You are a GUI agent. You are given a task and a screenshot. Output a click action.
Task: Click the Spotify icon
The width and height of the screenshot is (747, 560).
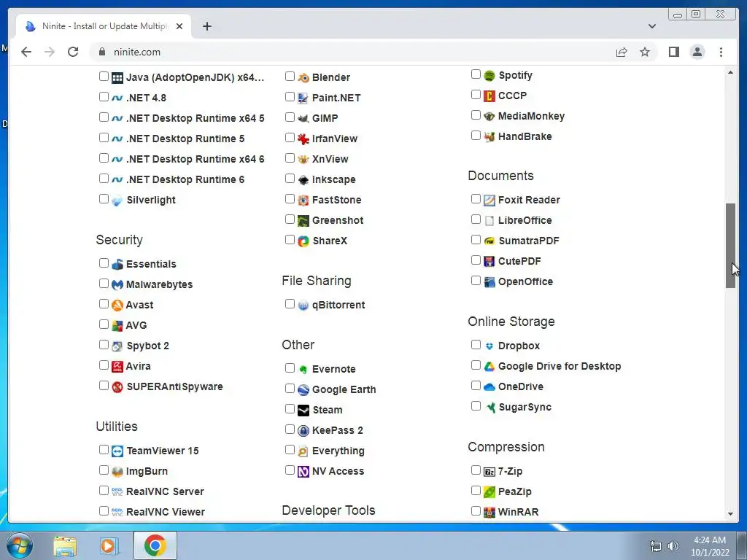[x=489, y=76]
